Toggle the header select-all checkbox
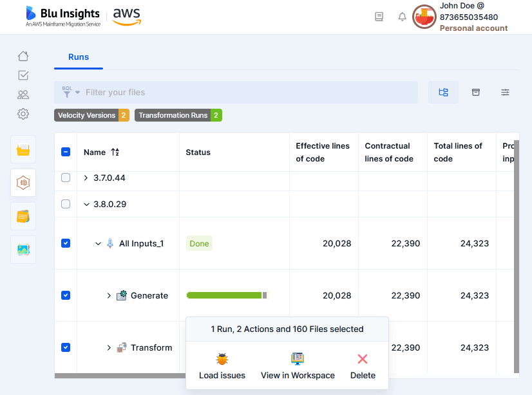Image resolution: width=532 pixels, height=395 pixels. [x=66, y=152]
